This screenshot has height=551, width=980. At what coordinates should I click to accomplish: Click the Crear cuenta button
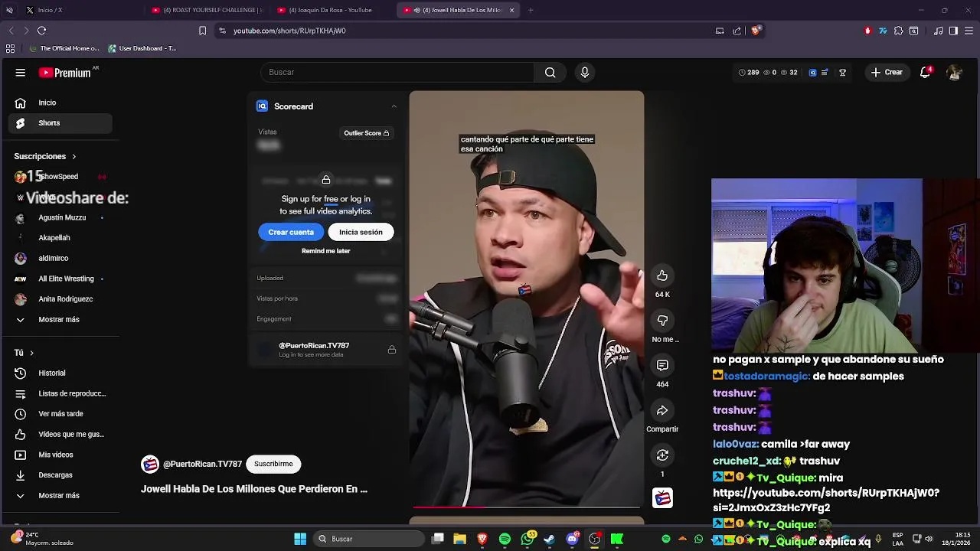pos(291,232)
